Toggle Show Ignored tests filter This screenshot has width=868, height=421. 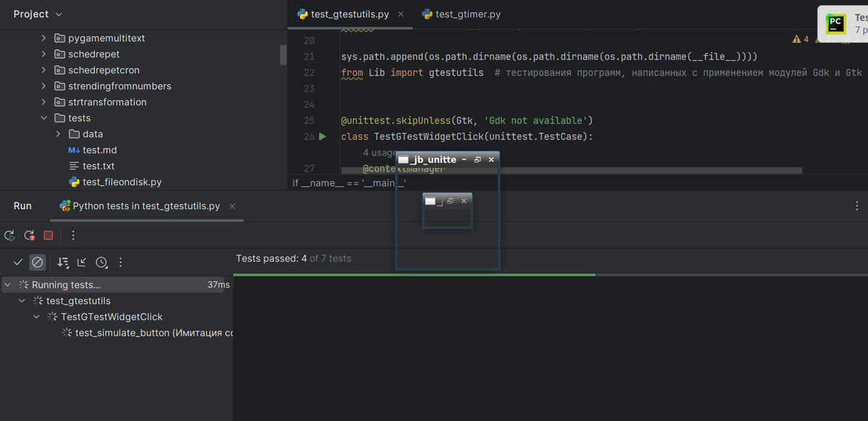pos(38,262)
